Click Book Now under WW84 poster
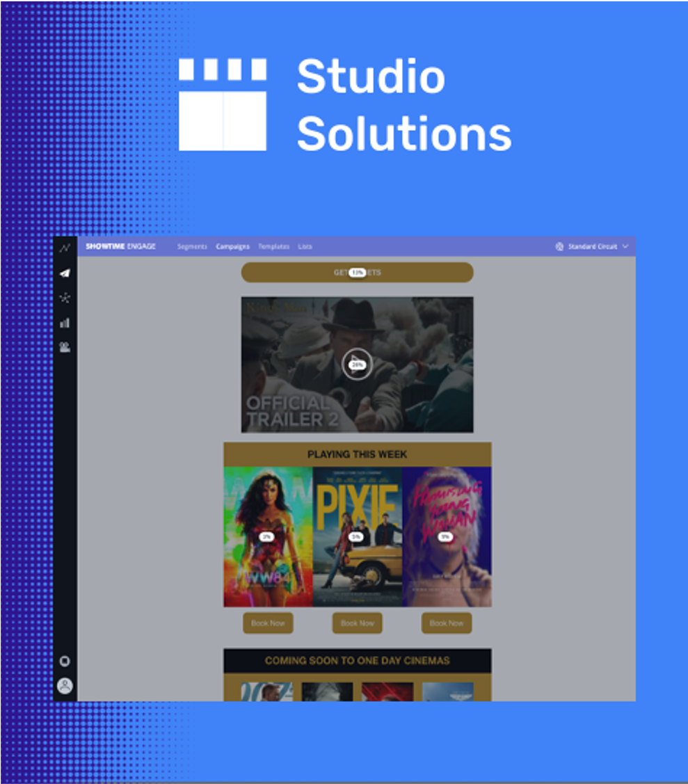The width and height of the screenshot is (688, 784). (268, 623)
